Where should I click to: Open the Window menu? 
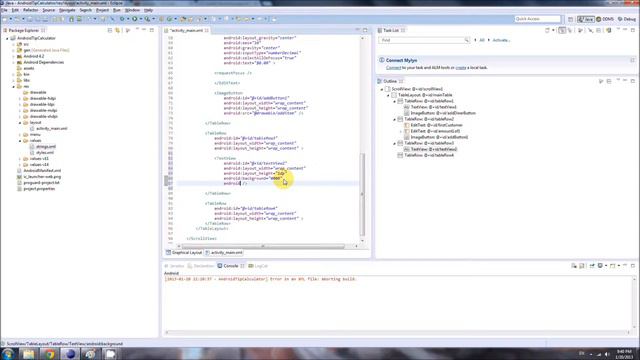tap(132, 10)
